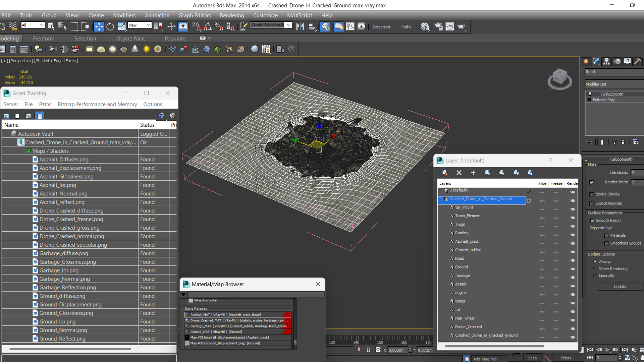This screenshot has height=362, width=644.
Task: Collapse the TurboSmooth rollout
Action: [x=614, y=159]
